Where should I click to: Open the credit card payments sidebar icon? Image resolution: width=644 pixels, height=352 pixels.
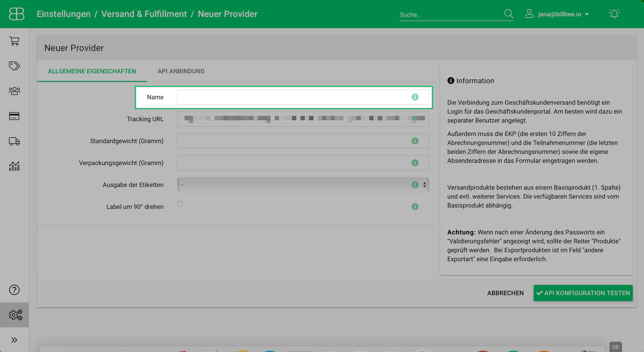click(14, 116)
